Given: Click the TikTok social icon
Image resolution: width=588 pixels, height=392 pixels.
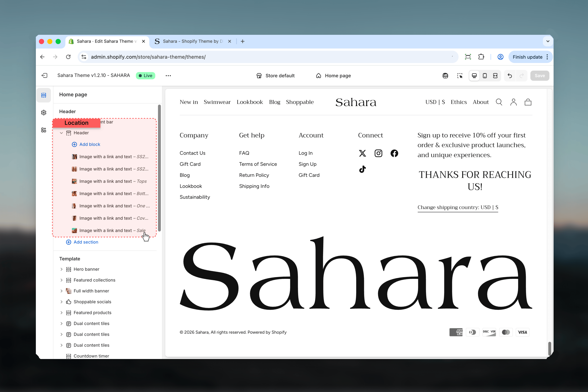Looking at the screenshot, I should click(363, 169).
